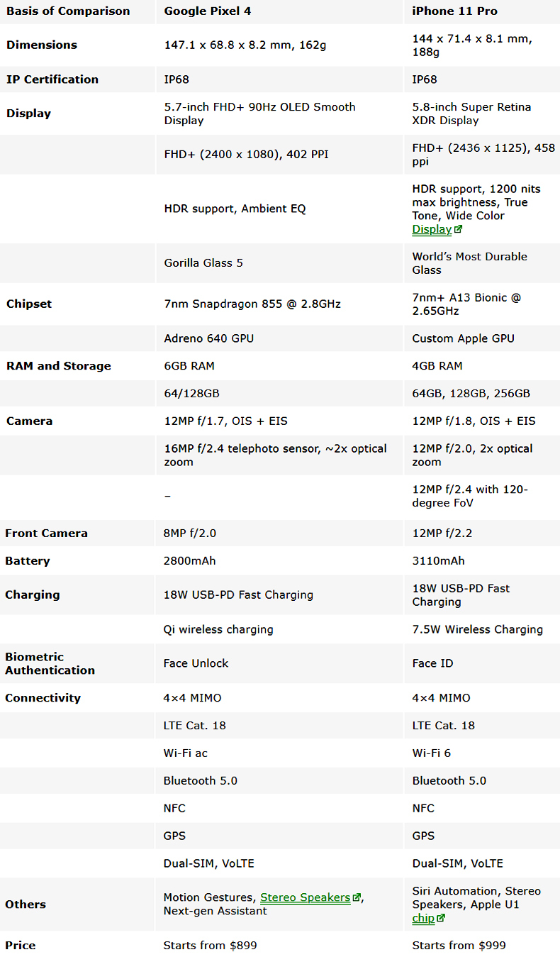
Task: Select the 2800mAh battery cell
Action: [189, 560]
